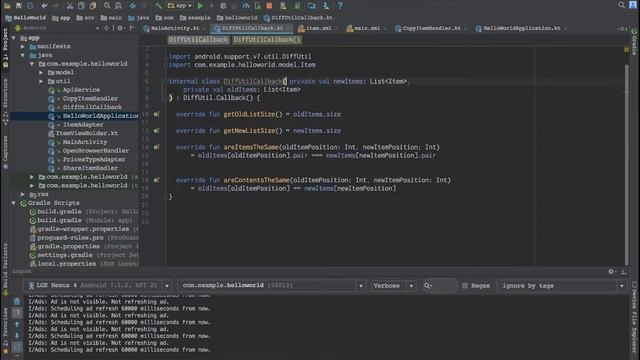Image resolution: width=640 pixels, height=360 pixels.
Task: Select ItemViewHolder.kt in the project tree
Action: [x=87, y=133]
